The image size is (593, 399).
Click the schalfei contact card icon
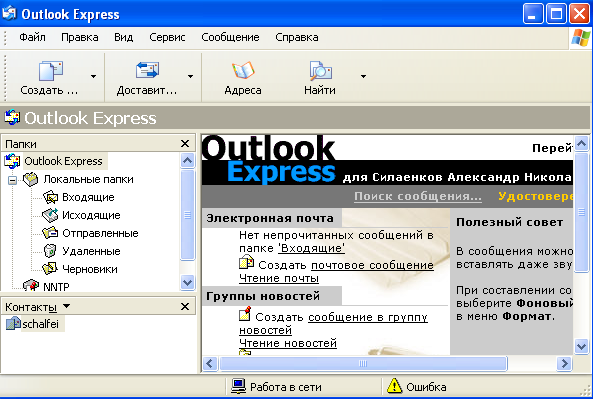tap(13, 324)
